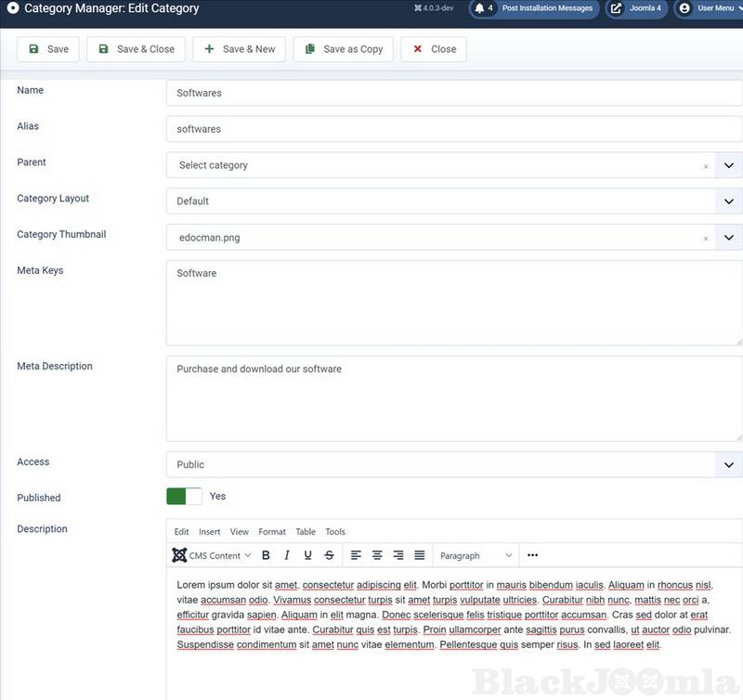Viewport: 743px width, 700px height.
Task: Click the Bold formatting icon
Action: coord(266,555)
